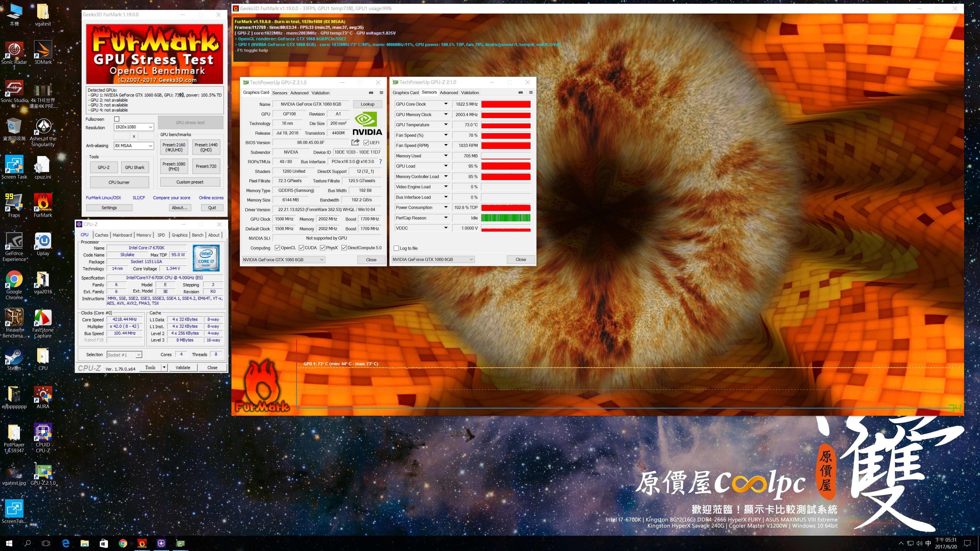Open Advanced tab in GPU-Z Graphics Card window
980x551 pixels.
[x=299, y=93]
